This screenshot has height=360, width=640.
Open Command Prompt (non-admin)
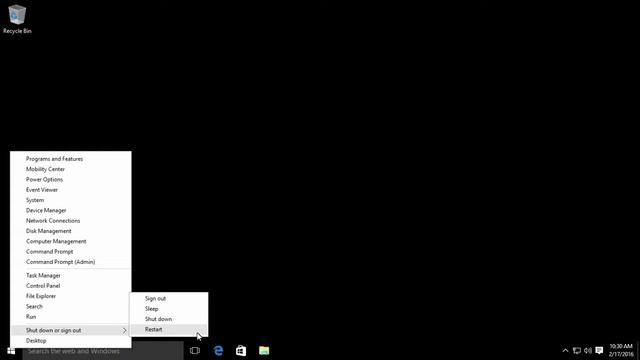coord(71,251)
